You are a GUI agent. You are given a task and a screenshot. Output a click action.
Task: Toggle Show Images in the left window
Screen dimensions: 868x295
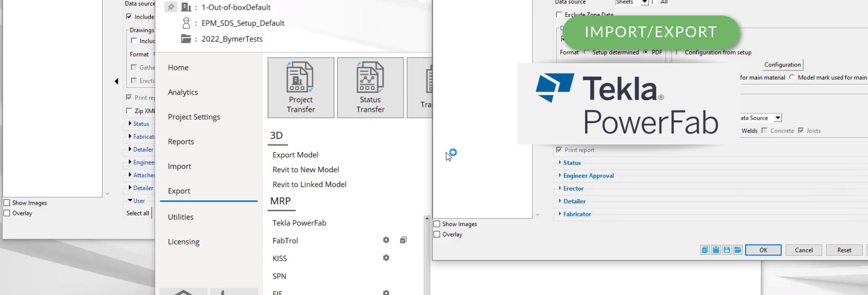coord(7,203)
